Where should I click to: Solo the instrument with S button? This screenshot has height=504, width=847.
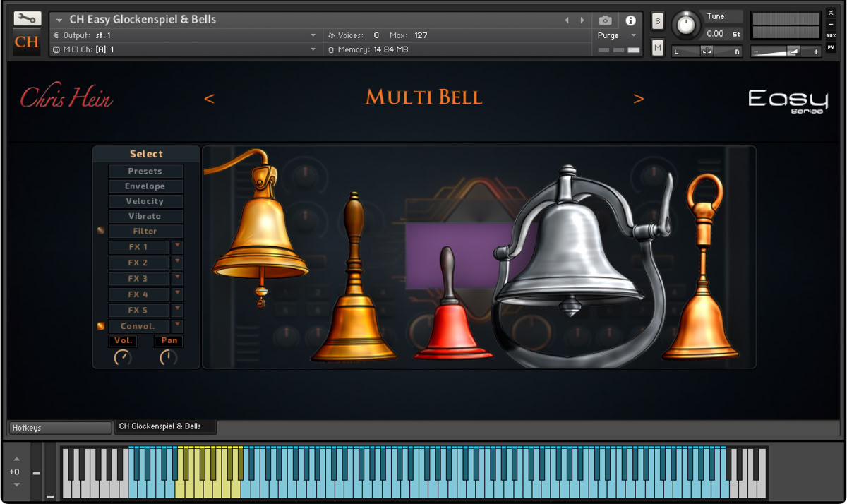658,21
